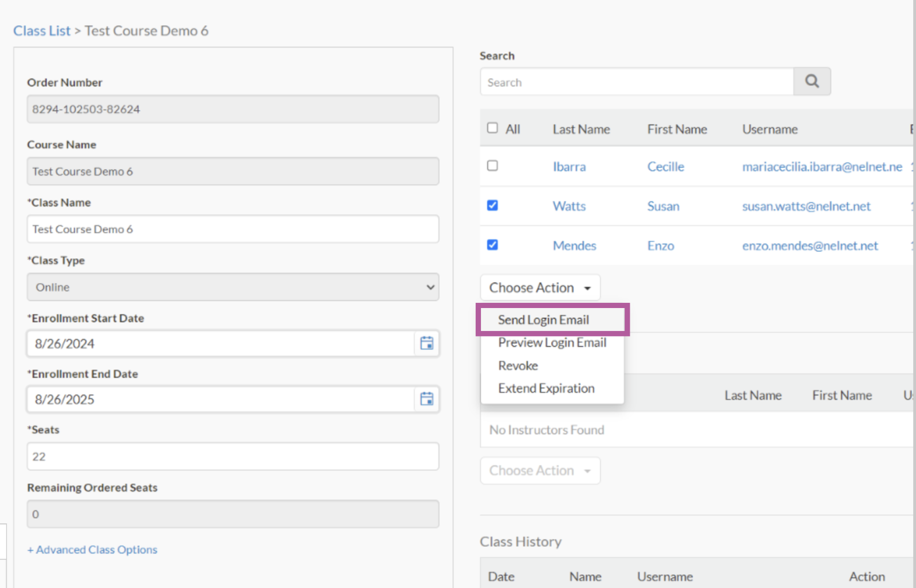Screen dimensions: 916x588
Task: Click Class History Date column header
Action: pyautogui.click(x=501, y=577)
